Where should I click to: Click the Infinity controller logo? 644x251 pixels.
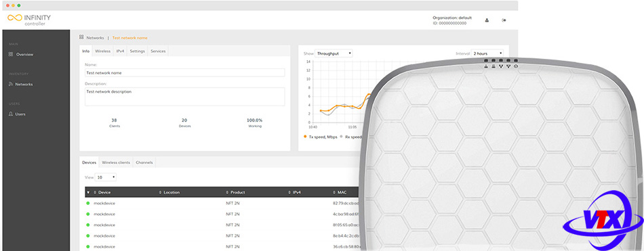click(29, 20)
